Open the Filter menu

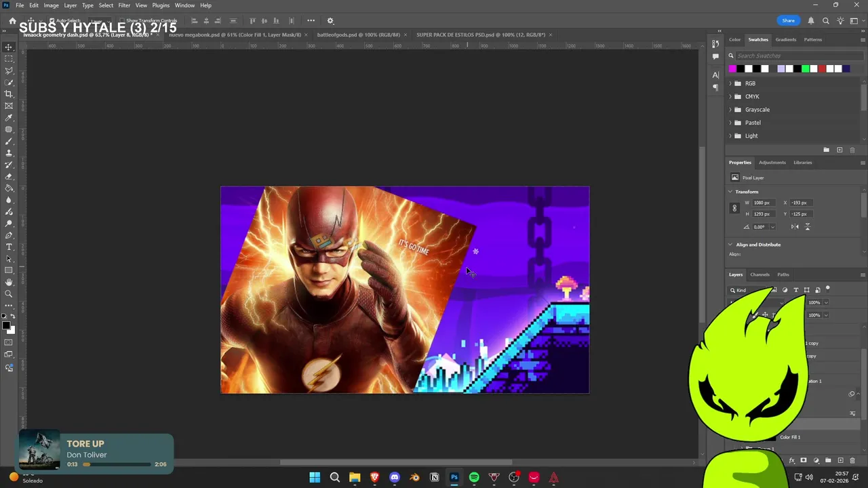coord(124,5)
